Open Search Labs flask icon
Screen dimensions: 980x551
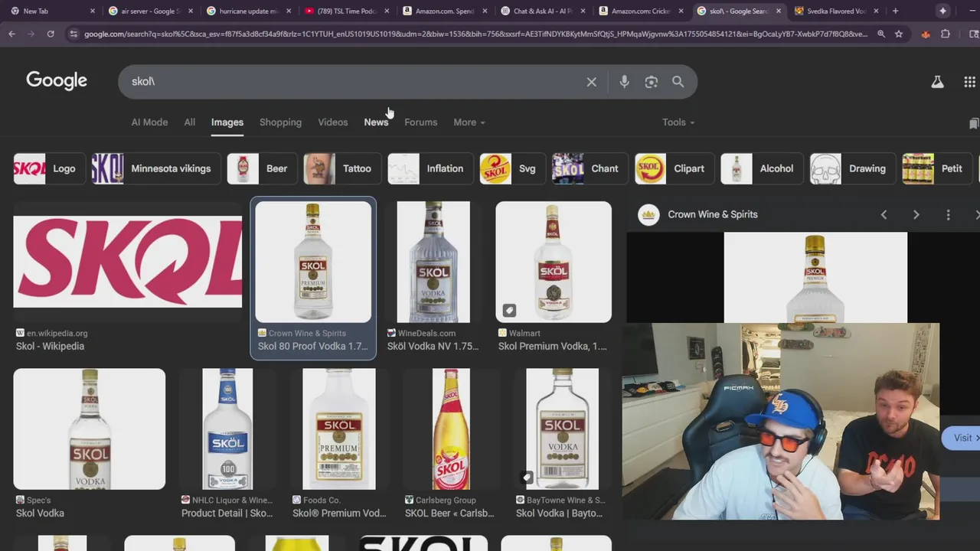click(937, 82)
